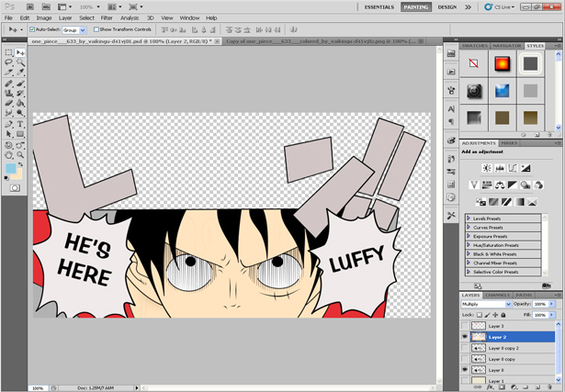The height and width of the screenshot is (392, 565).
Task: Toggle lock transparent pixels
Action: 480,315
